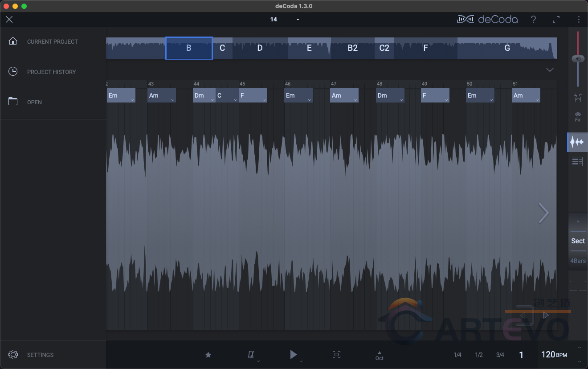Viewport: 588px width, 369px height.
Task: Increase tempo with the up arrow
Action: coord(580,348)
